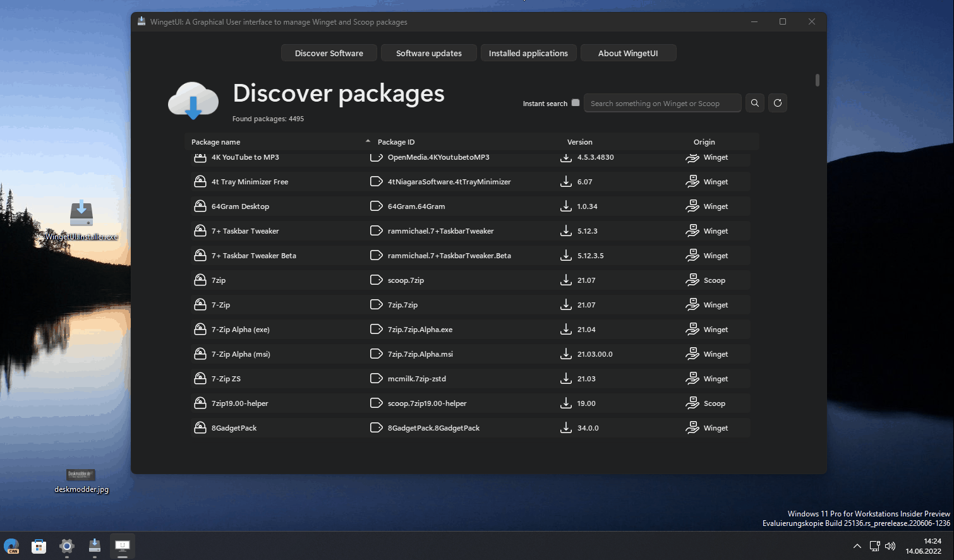Open Microsoft Store from the taskbar

[39, 546]
